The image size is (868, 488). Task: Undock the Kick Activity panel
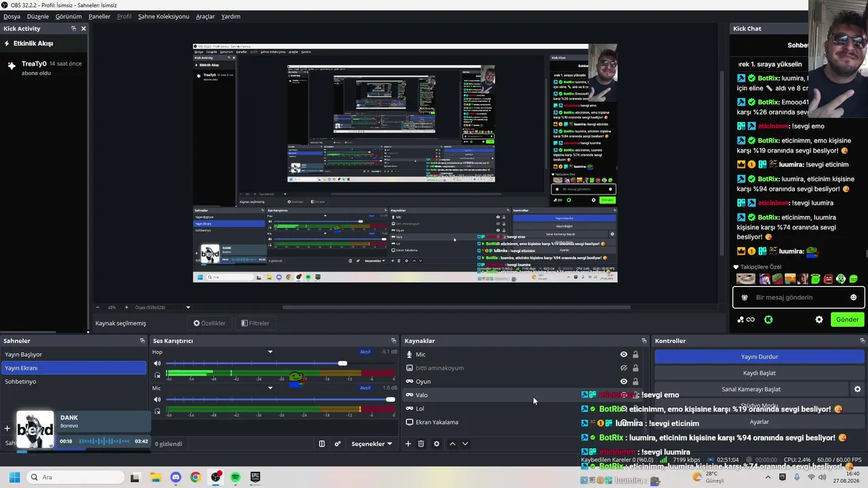coord(73,28)
